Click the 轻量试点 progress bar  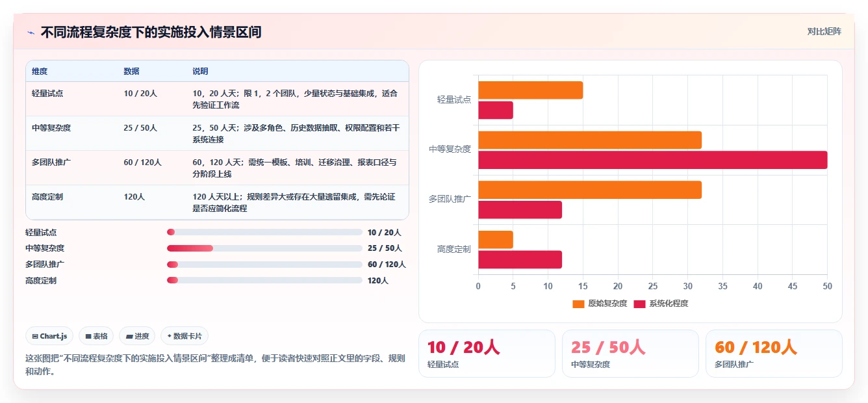[x=264, y=232]
